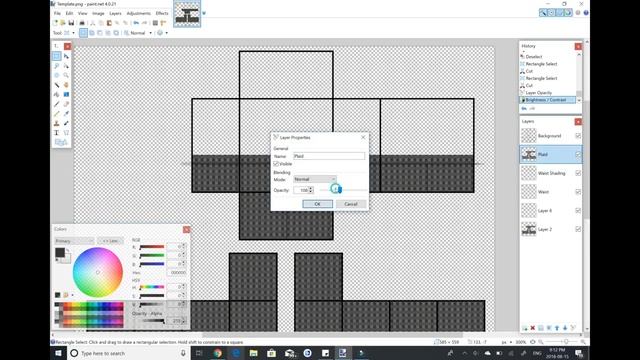The image size is (640, 360).
Task: Open the Adjustments menu
Action: (x=138, y=13)
